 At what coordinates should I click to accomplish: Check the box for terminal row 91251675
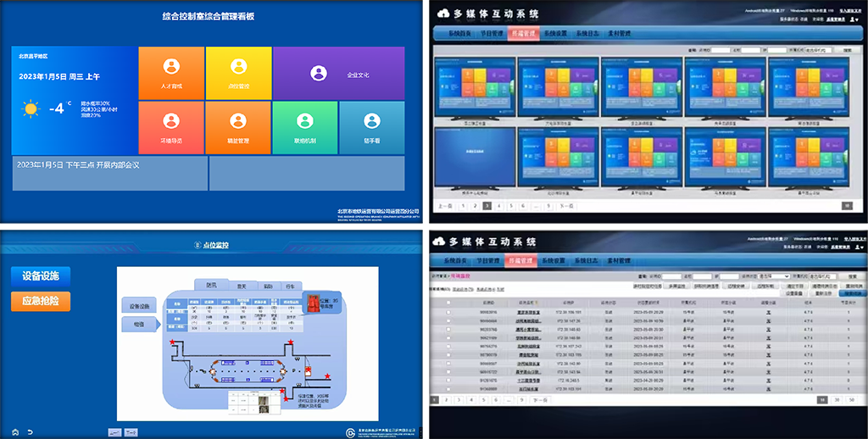coord(448,381)
